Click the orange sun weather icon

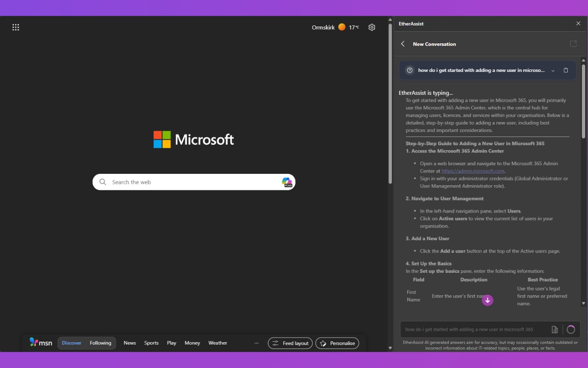(342, 27)
